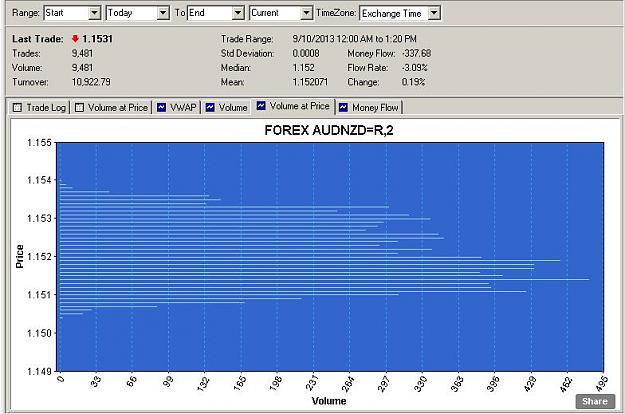Expand the TimeZone Exchange Time dropdown
Image resolution: width=625 pixels, height=414 pixels.
click(434, 13)
